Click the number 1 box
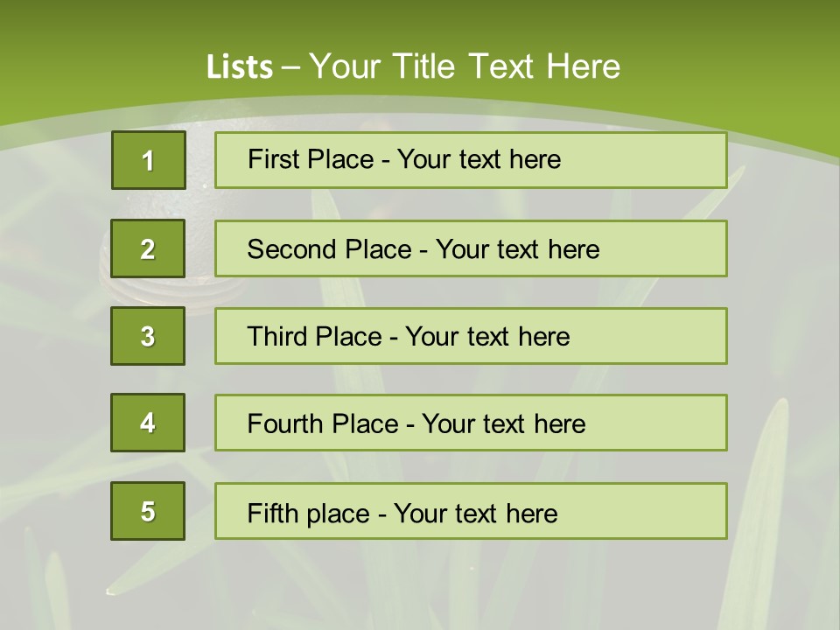 tap(148, 160)
